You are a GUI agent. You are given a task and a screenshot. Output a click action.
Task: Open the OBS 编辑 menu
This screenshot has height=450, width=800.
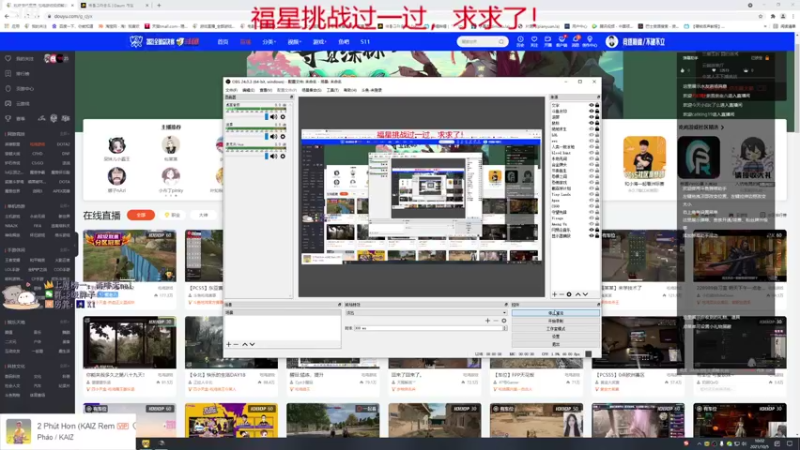(x=248, y=90)
